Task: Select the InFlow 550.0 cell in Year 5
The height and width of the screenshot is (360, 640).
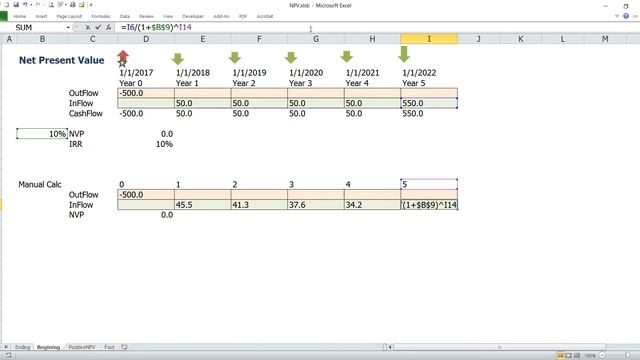Action: pos(429,103)
